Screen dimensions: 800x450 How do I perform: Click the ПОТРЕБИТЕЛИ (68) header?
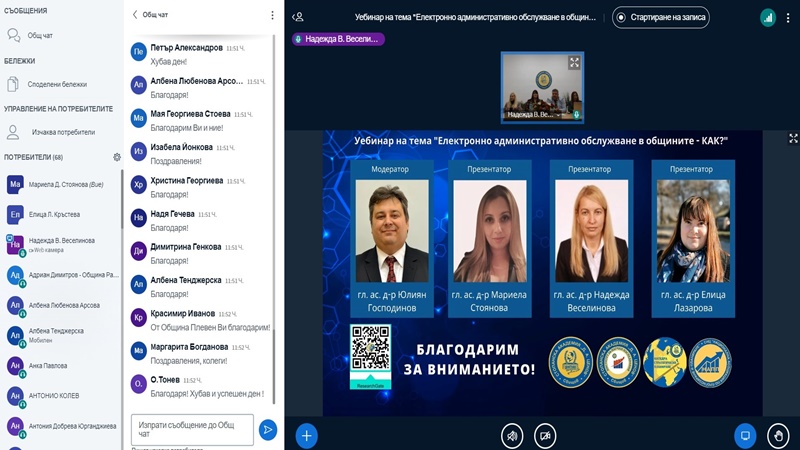click(34, 157)
